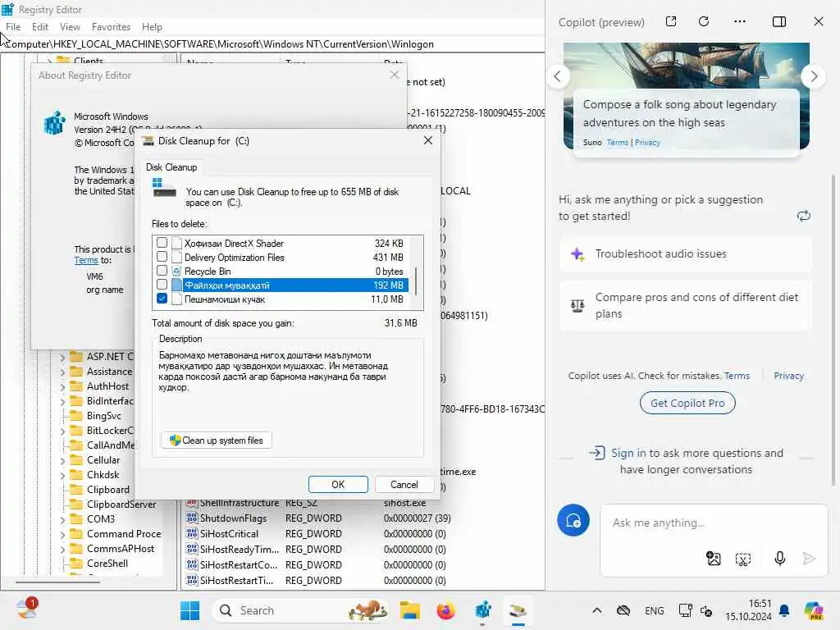Switch to Registry Editor taskbar icon
840x630 pixels.
pyautogui.click(x=482, y=610)
